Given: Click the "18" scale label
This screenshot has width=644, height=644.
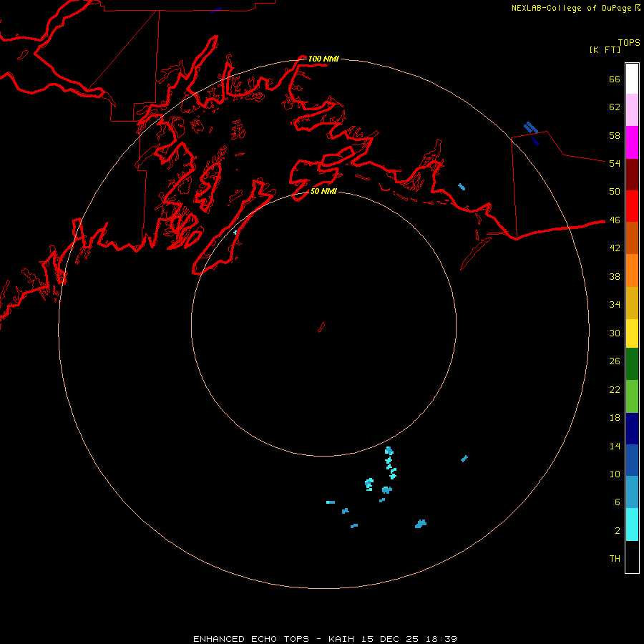Looking at the screenshot, I should 615,418.
